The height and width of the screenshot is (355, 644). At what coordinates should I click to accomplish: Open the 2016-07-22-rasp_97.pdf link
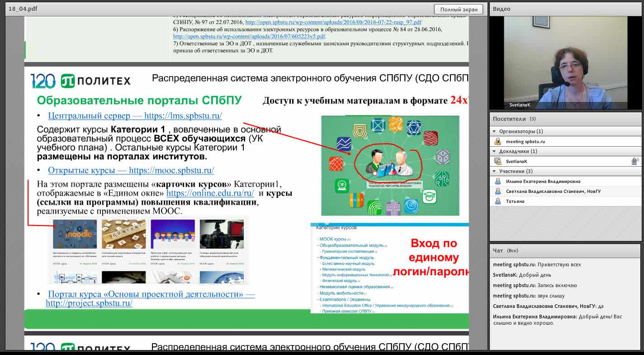pyautogui.click(x=333, y=22)
